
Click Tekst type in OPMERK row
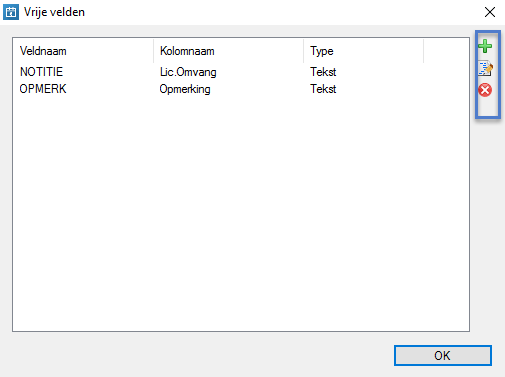pos(323,89)
